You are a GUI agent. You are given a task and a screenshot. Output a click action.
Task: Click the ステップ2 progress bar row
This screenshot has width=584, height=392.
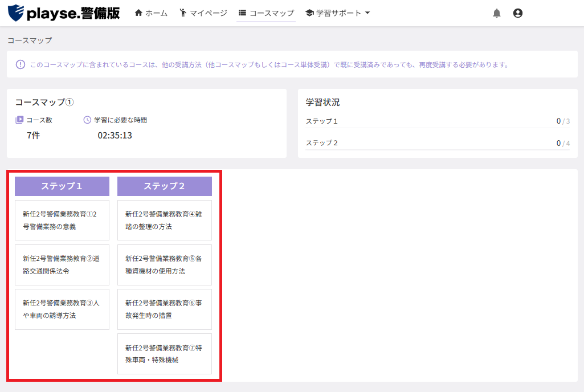[x=438, y=144]
